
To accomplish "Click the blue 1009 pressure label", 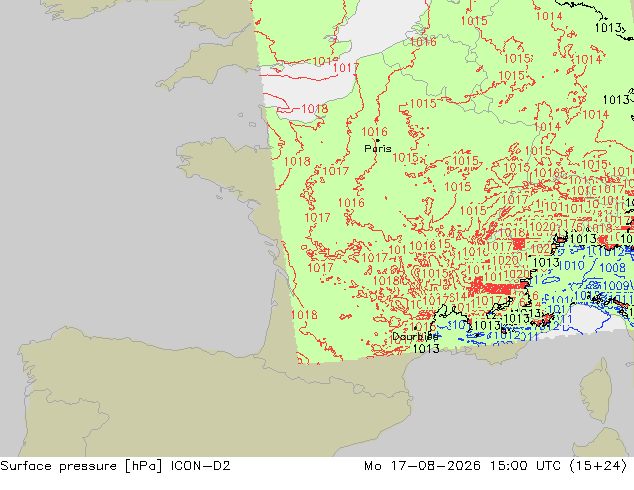I will [616, 286].
